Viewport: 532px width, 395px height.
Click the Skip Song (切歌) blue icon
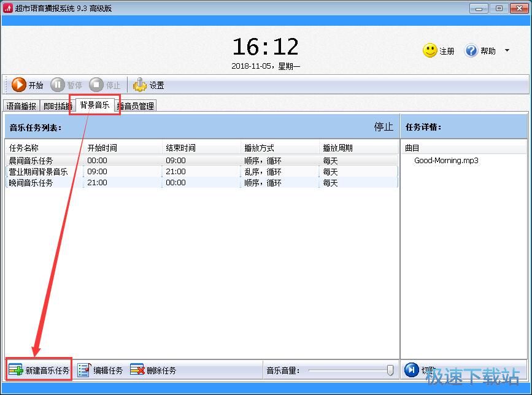(412, 369)
